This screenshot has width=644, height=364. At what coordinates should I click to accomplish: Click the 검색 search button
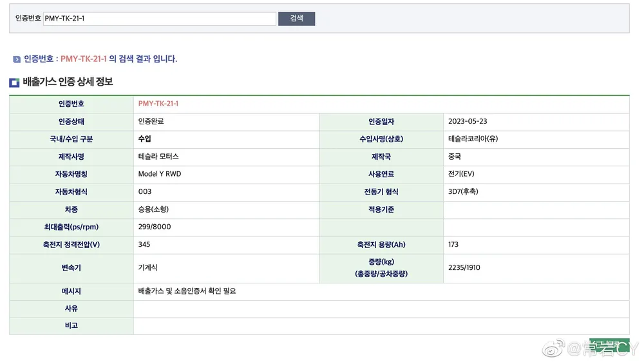296,19
